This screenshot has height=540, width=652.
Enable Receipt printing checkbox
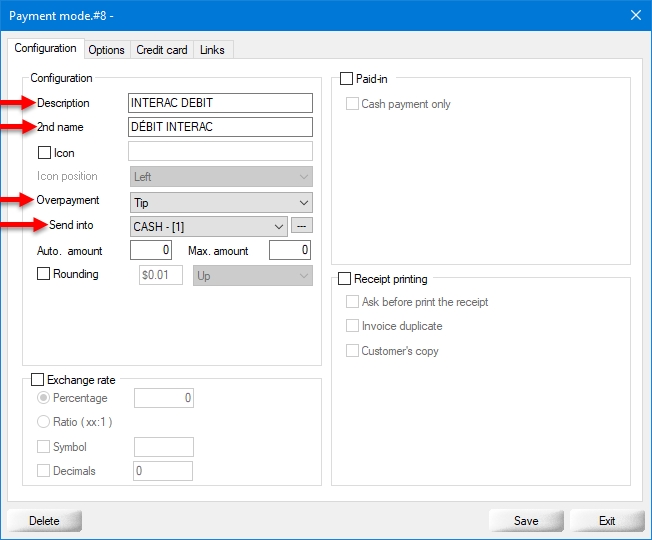347,279
